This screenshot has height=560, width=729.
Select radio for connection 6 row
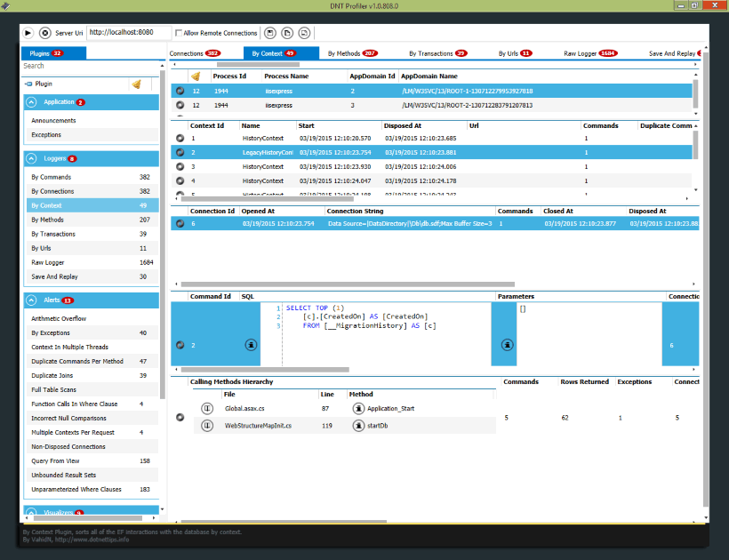point(180,224)
